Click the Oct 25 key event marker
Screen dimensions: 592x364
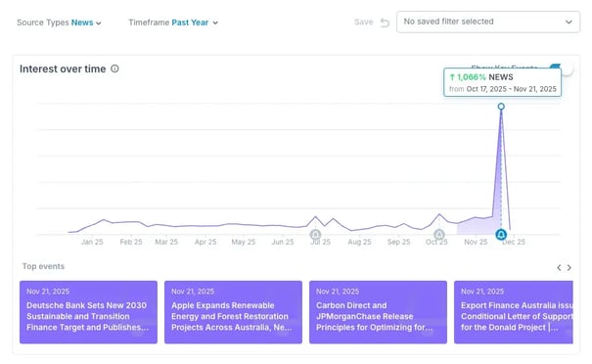click(438, 235)
